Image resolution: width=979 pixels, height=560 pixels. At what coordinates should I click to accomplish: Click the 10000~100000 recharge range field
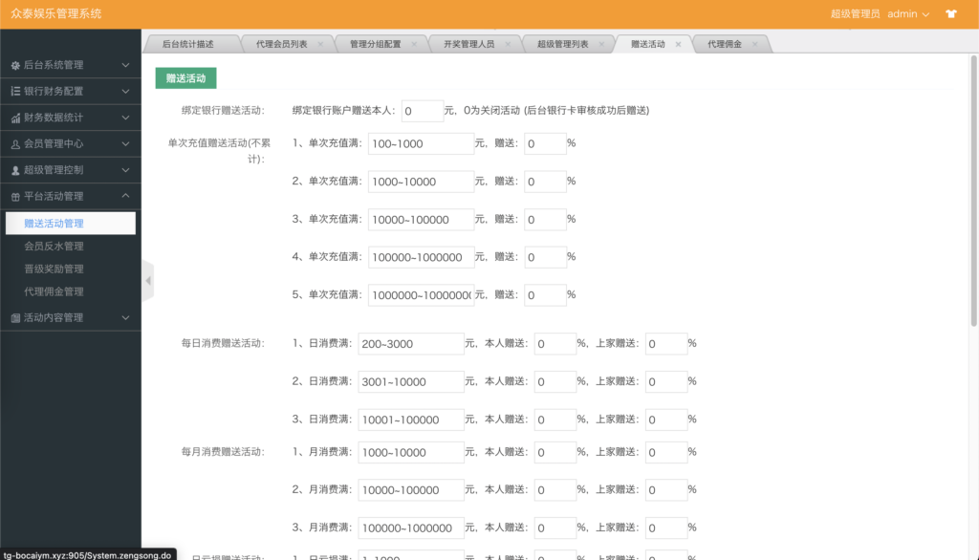pyautogui.click(x=421, y=220)
